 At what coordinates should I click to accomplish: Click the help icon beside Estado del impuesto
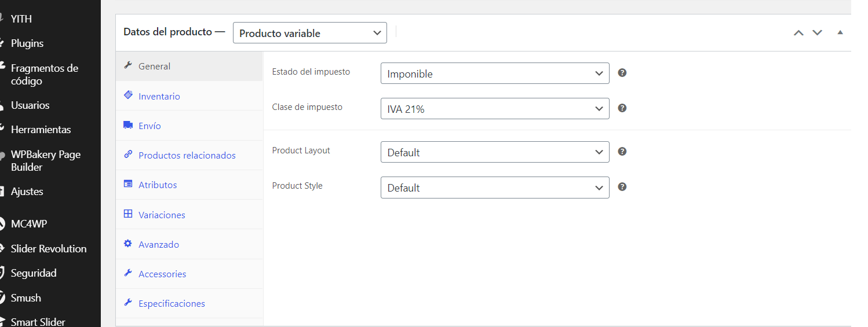tap(622, 73)
